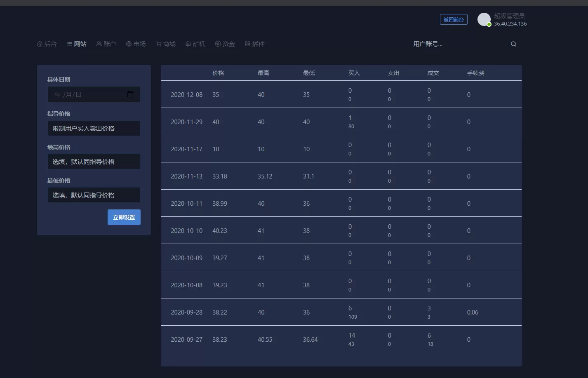
Task: Click the 超级管理员 username
Action: click(x=509, y=16)
